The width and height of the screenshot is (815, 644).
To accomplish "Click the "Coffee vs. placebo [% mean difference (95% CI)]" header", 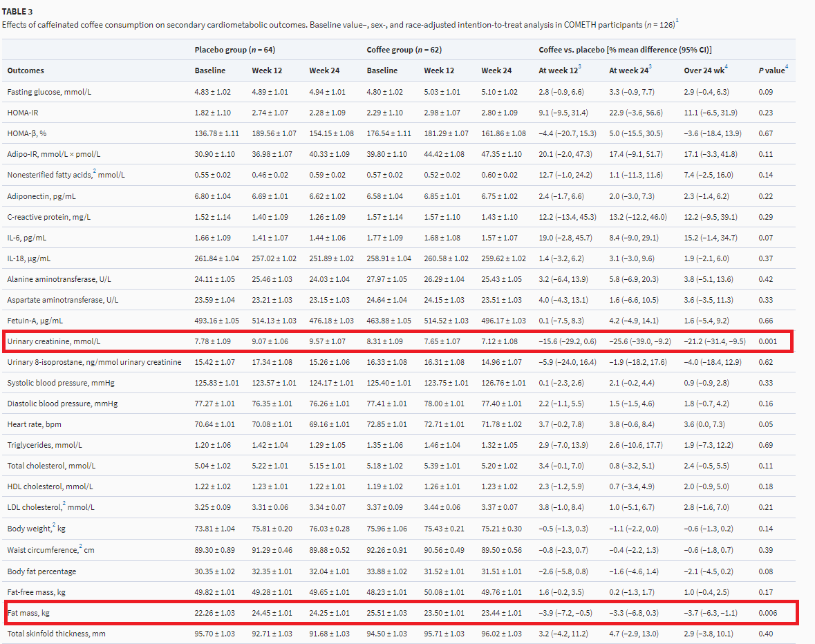I will (626, 50).
